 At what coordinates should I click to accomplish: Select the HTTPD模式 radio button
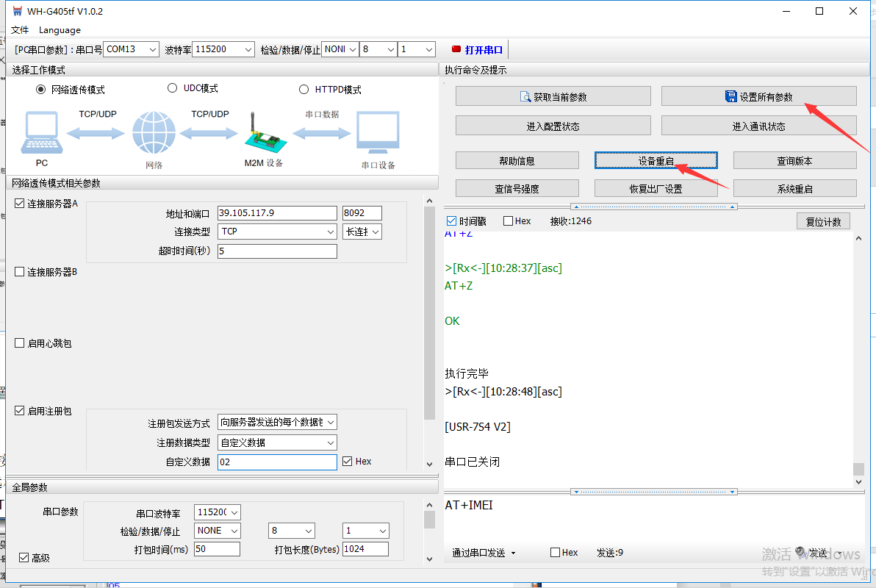click(x=304, y=90)
